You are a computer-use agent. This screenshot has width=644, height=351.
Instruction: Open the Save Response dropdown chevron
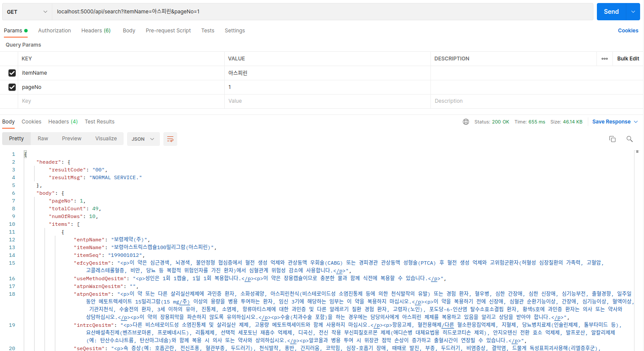pyautogui.click(x=636, y=122)
